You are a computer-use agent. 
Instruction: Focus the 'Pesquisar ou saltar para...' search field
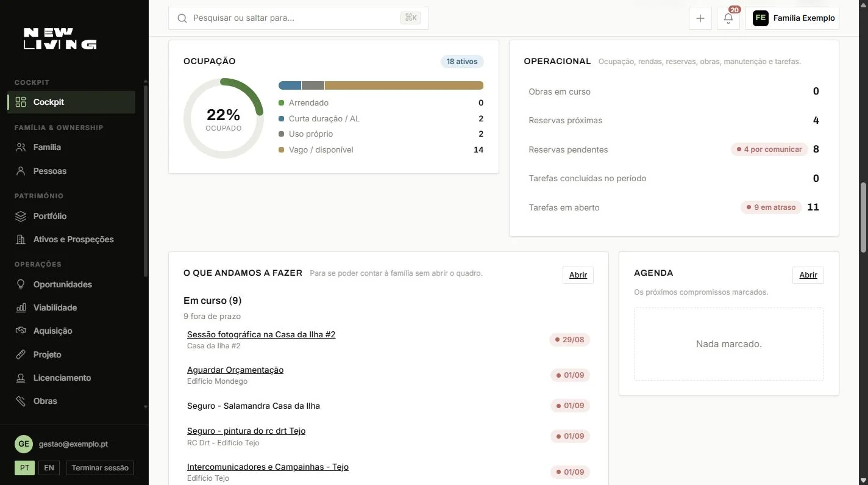299,18
